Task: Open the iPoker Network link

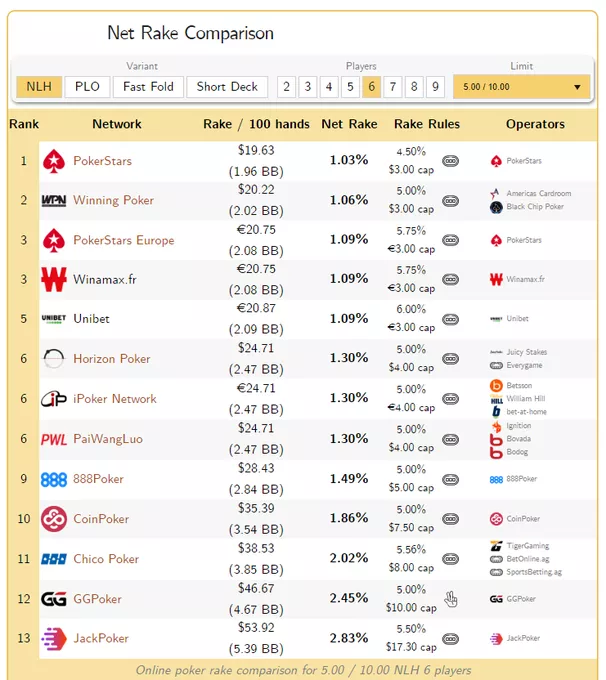Action: click(x=115, y=399)
